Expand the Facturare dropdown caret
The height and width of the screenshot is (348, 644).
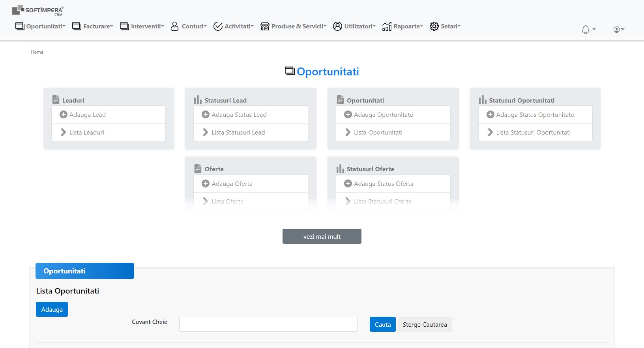[112, 26]
